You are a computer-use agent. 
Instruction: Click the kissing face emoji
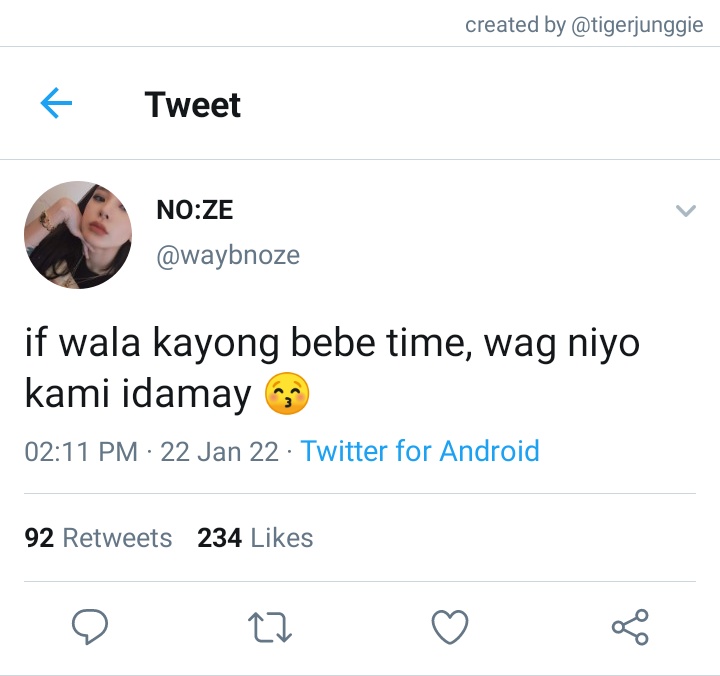coord(287,394)
